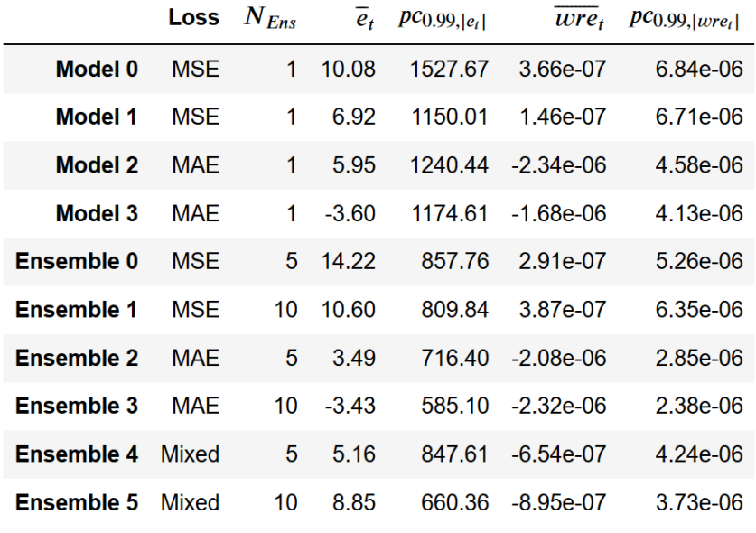Screen dimensions: 756x533
Task: Click the Ensemble 3 row label
Action: coord(77,406)
